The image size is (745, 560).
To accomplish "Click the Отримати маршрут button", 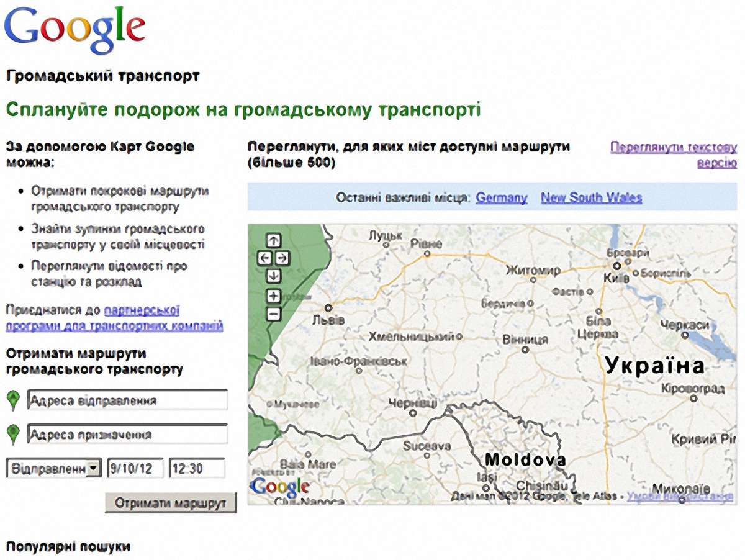I will [x=171, y=503].
